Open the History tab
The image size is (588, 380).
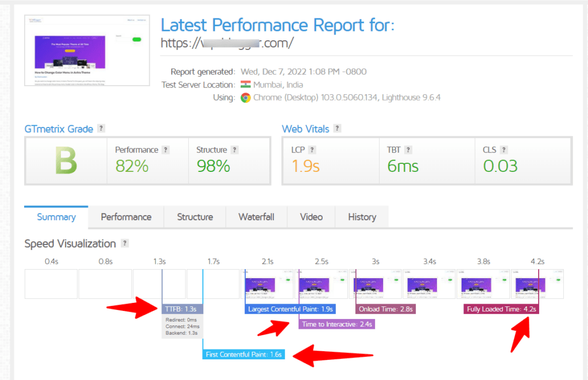(x=362, y=217)
